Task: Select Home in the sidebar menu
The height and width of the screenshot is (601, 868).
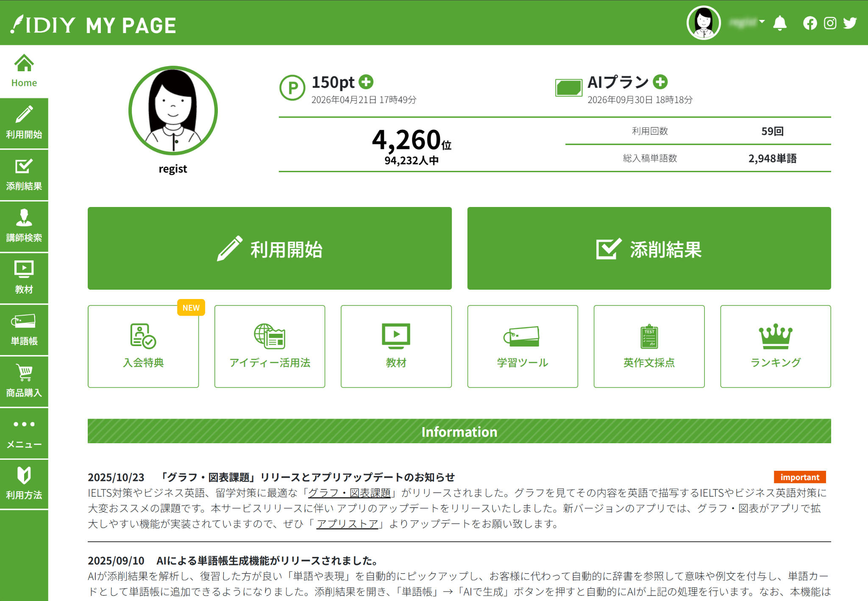Action: pos(24,70)
